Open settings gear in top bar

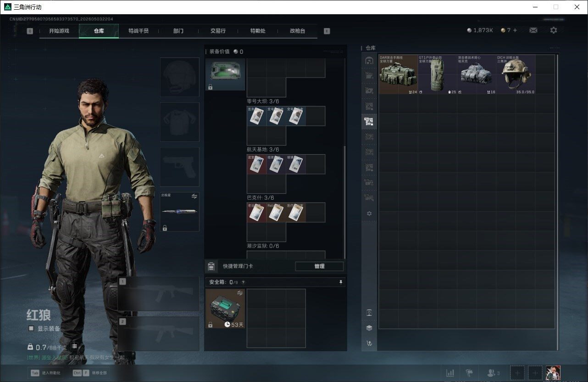[554, 30]
